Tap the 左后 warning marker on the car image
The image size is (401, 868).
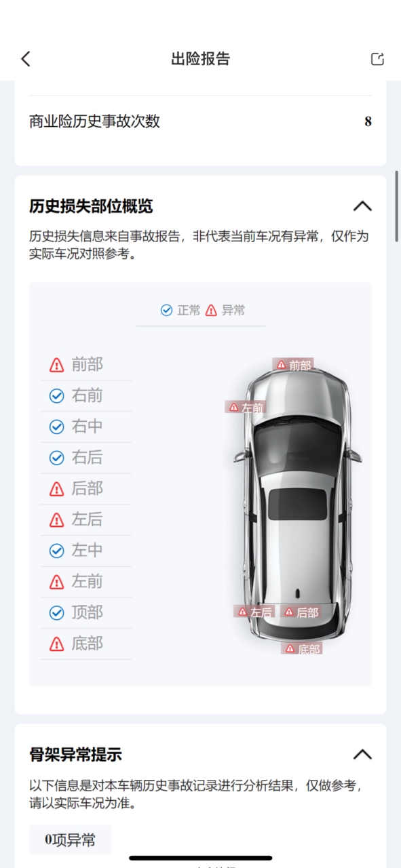point(254,612)
